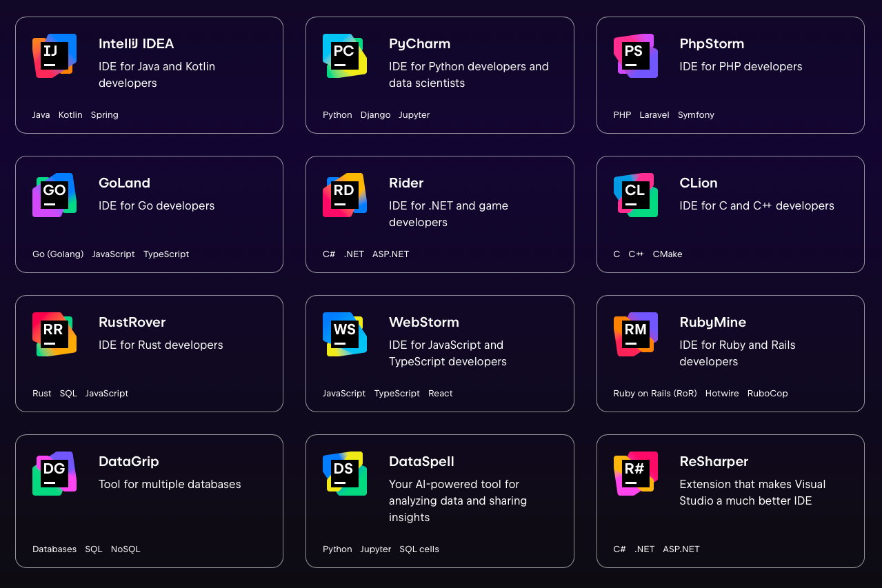Select the Kotlin tag under IntelliJ IDEA
The height and width of the screenshot is (588, 882).
(70, 115)
